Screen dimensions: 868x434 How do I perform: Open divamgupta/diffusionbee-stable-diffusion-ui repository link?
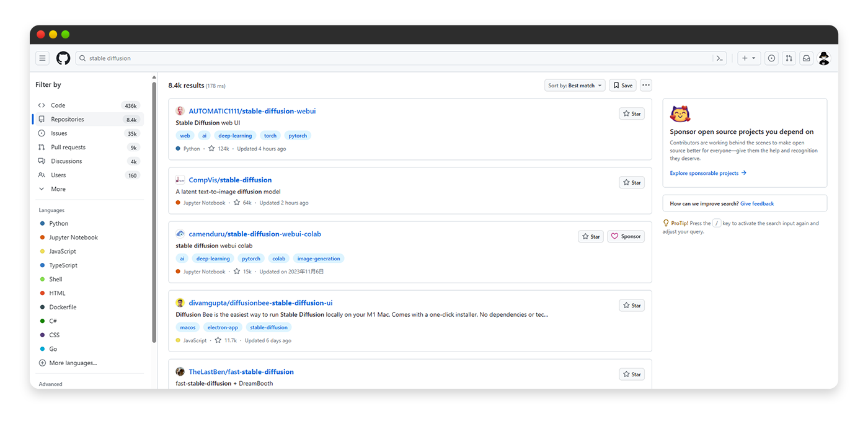click(x=260, y=303)
